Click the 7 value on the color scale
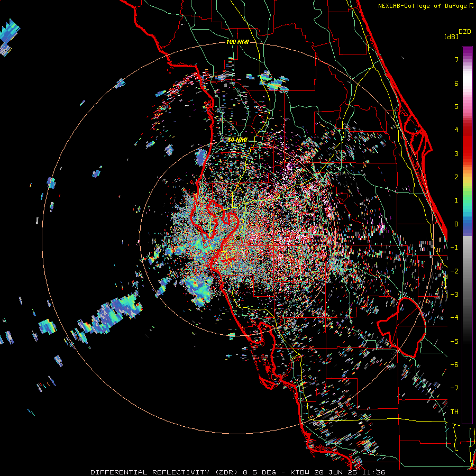 (x=456, y=59)
